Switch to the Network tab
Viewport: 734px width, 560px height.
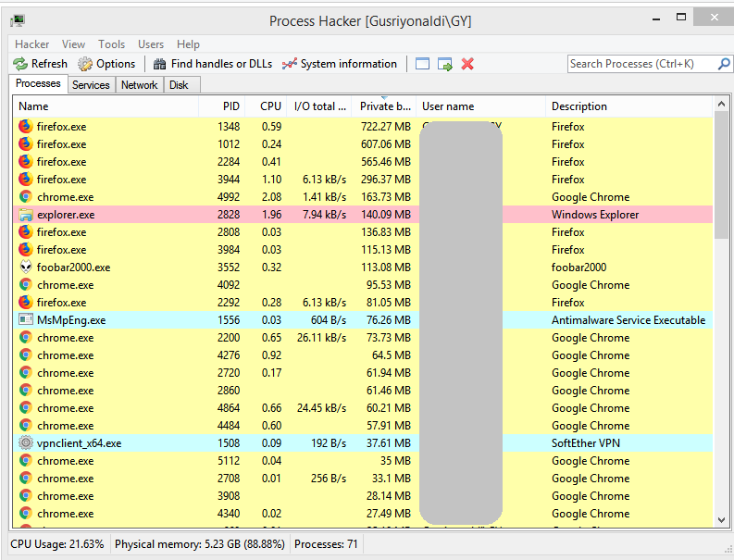[x=139, y=85]
